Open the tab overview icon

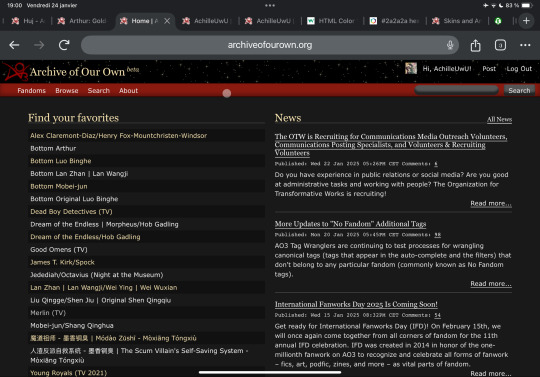tap(500, 45)
